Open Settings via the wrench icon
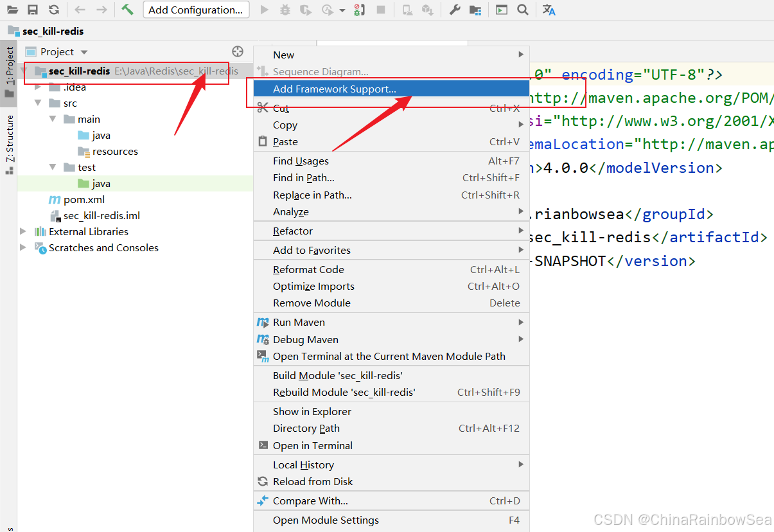Image resolution: width=774 pixels, height=532 pixels. 455,10
